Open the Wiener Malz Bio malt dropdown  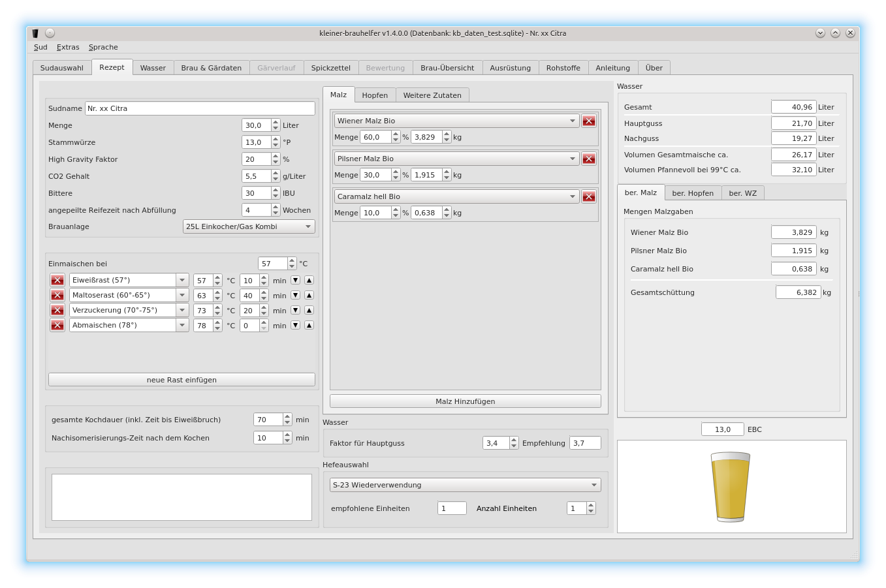(456, 121)
